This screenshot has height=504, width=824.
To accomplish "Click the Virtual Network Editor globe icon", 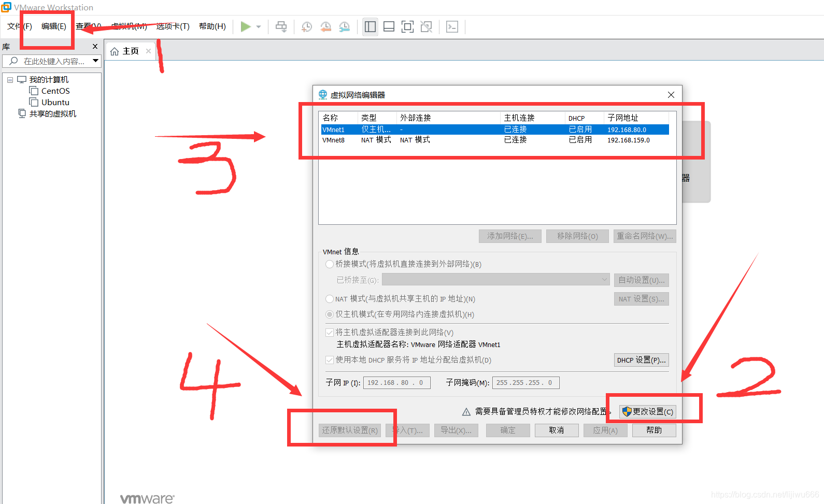I will coord(323,94).
